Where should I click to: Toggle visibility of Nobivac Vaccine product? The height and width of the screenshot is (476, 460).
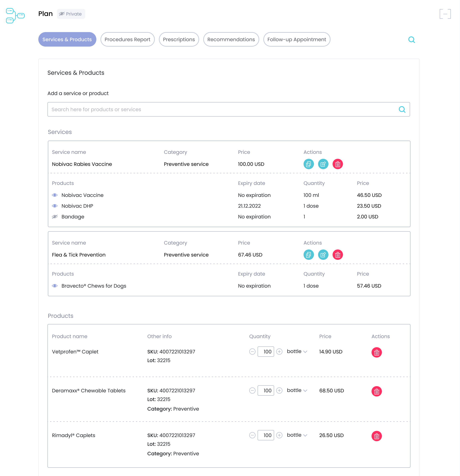coord(55,195)
